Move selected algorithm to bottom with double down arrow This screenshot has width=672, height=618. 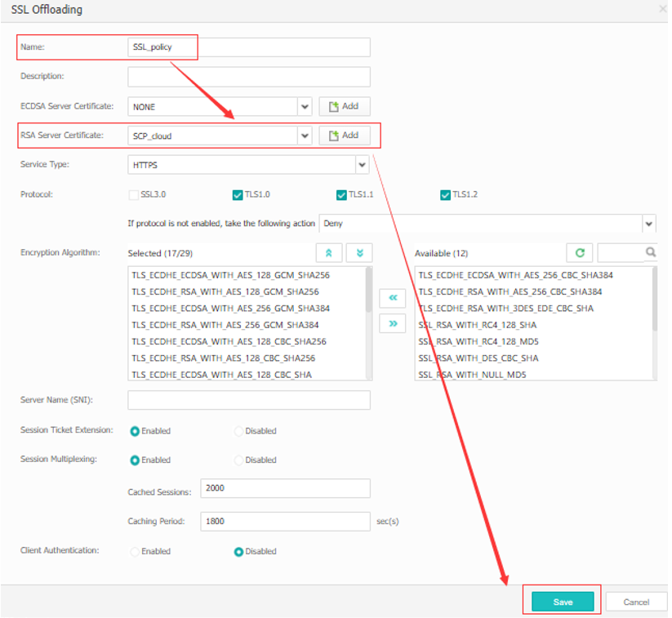click(359, 253)
